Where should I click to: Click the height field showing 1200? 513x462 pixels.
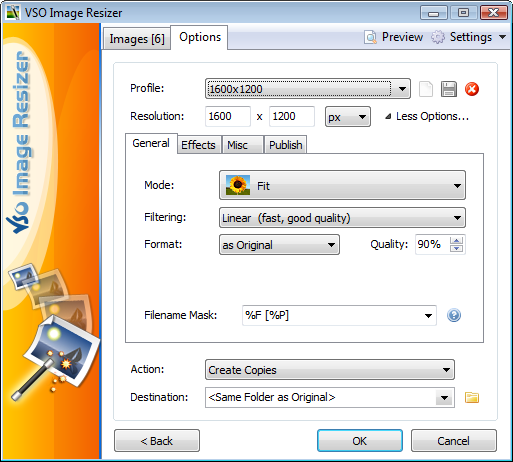pyautogui.click(x=292, y=116)
